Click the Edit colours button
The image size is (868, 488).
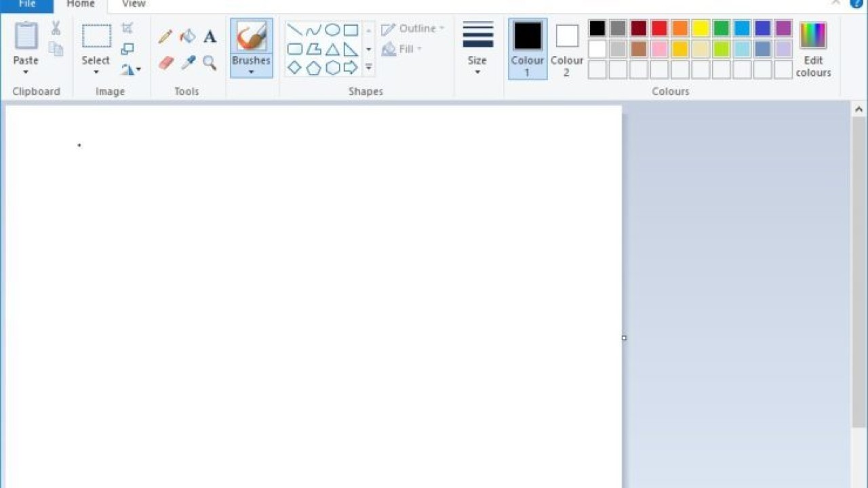click(x=813, y=48)
